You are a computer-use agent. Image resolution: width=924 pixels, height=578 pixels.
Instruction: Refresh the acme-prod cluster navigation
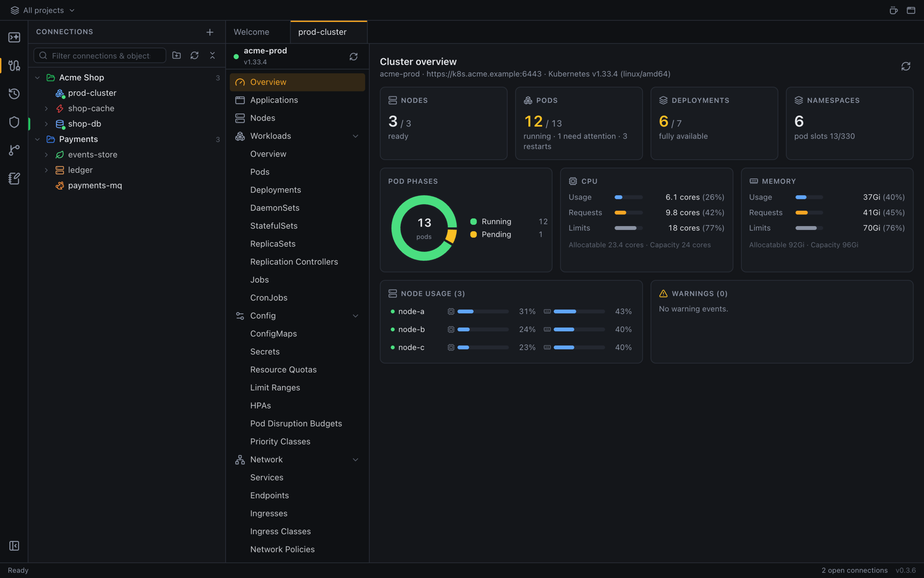pyautogui.click(x=353, y=57)
